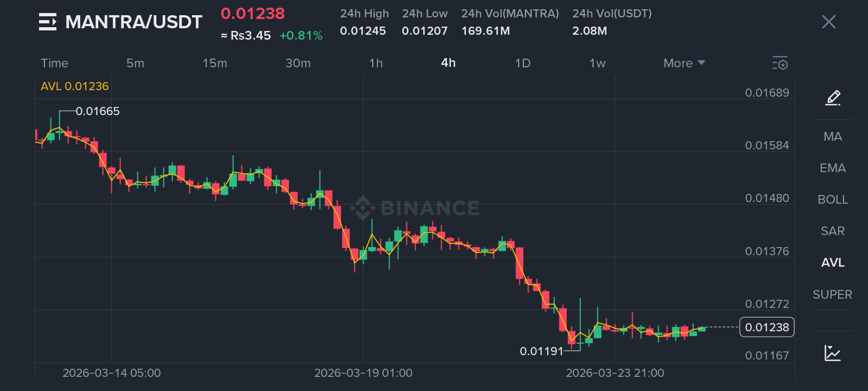Toggle the SAR indicator
Viewport: 868px width, 391px height.
point(833,231)
